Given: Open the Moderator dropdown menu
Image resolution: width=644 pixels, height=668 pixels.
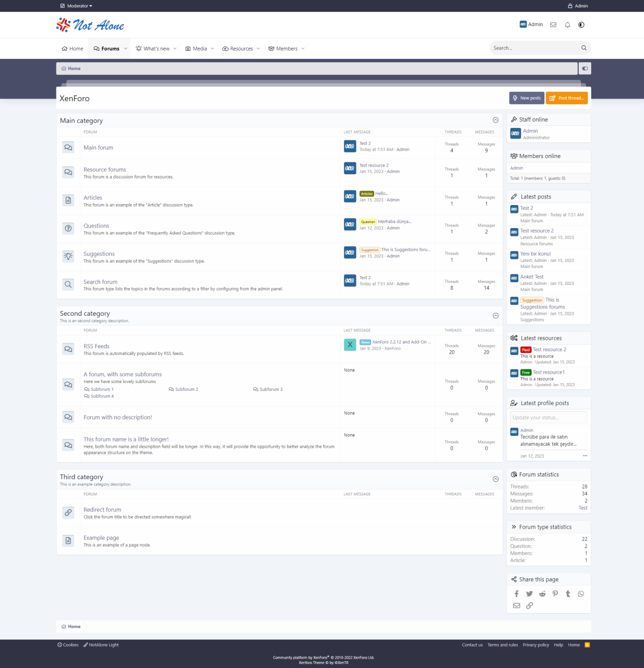Looking at the screenshot, I should 76,6.
